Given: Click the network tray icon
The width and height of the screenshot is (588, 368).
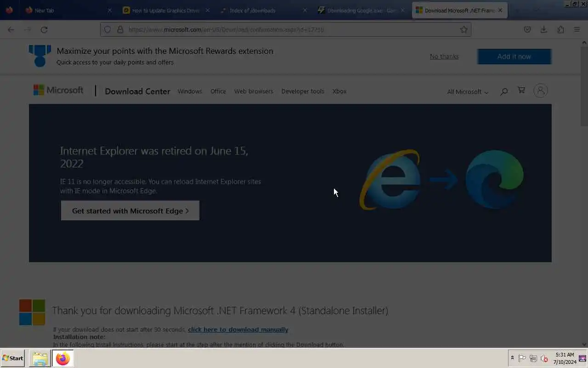Looking at the screenshot, I should [533, 358].
